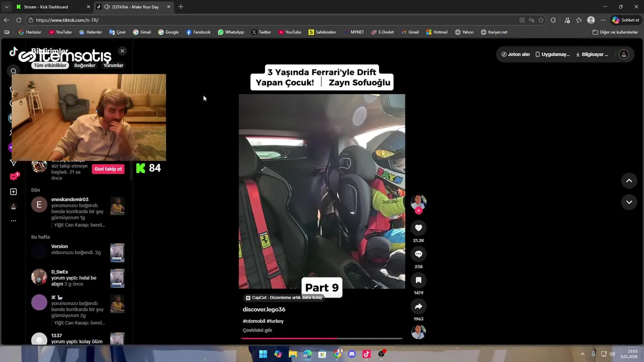Open the browser extensions puzzle icon
This screenshot has height=362, width=644.
[x=553, y=20]
